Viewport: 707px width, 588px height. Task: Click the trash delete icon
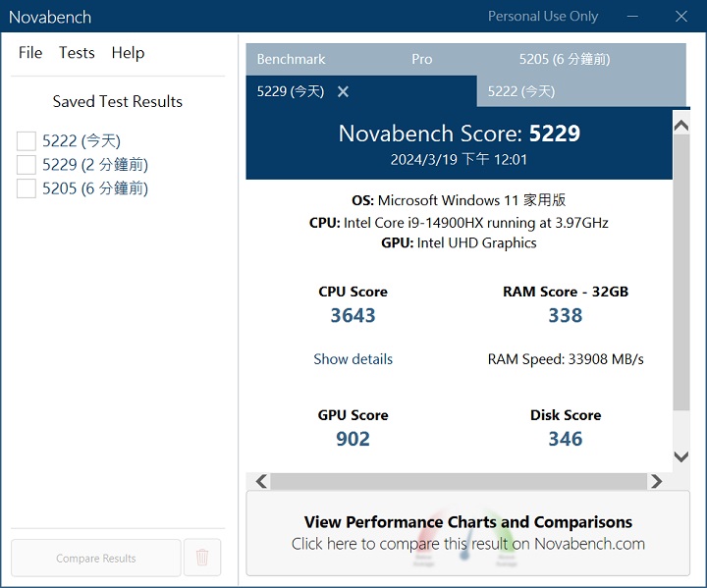(x=202, y=558)
